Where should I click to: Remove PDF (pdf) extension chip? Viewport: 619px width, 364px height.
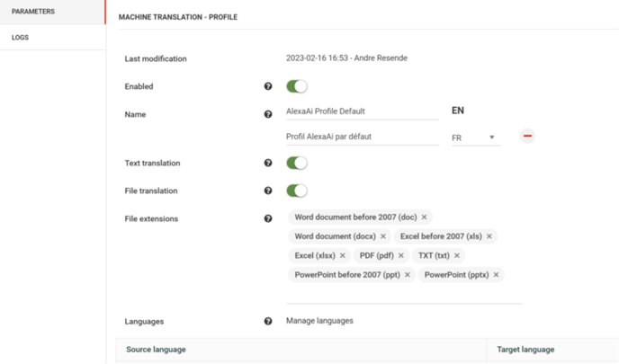pyautogui.click(x=401, y=255)
